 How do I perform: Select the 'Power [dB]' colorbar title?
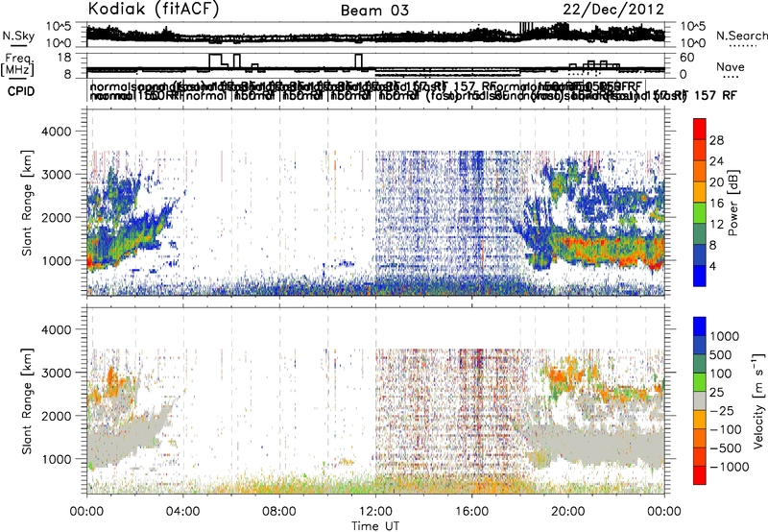[x=733, y=203]
